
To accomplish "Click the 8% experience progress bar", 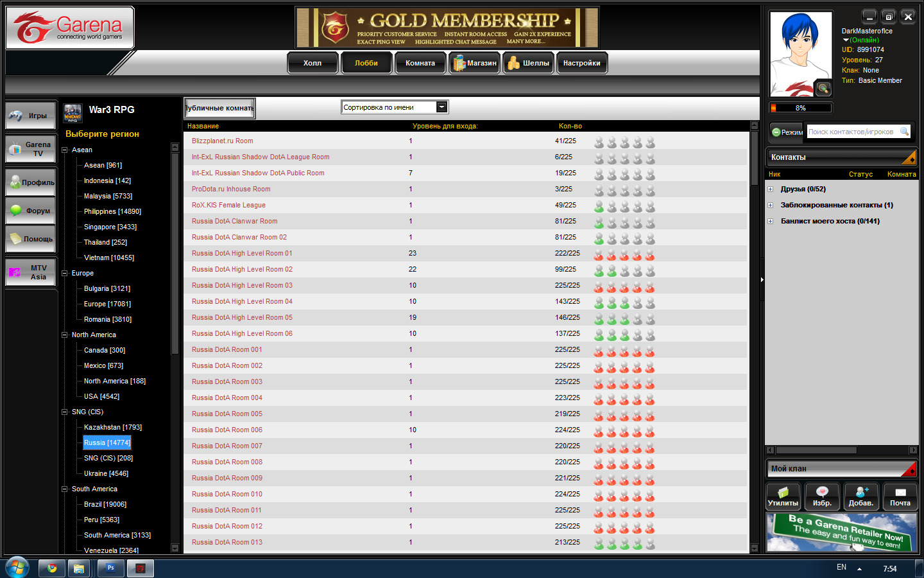I will [801, 108].
